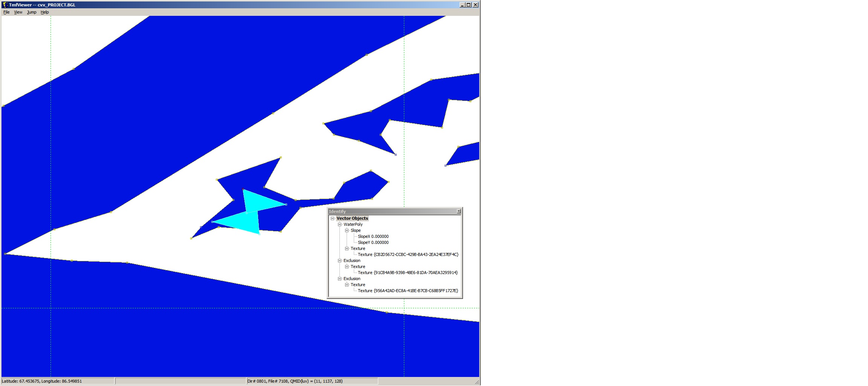Open the Help menu

click(45, 12)
